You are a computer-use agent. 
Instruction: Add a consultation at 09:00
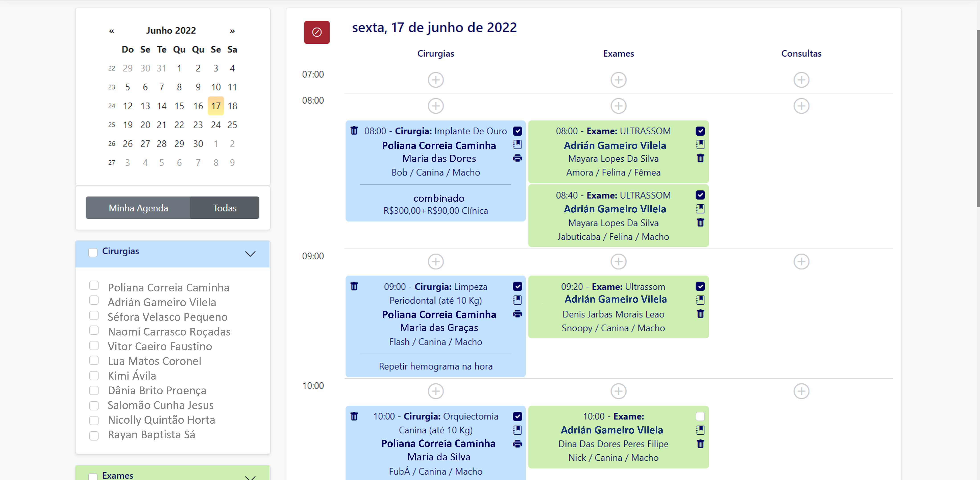[x=801, y=261]
